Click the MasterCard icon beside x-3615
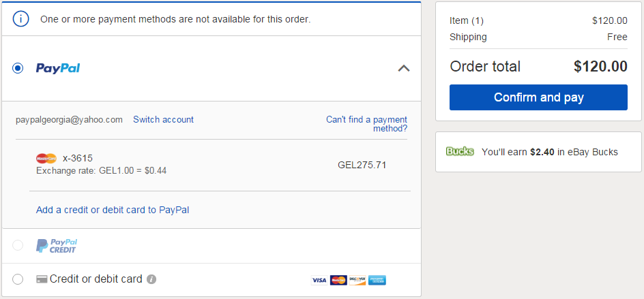 click(x=46, y=158)
